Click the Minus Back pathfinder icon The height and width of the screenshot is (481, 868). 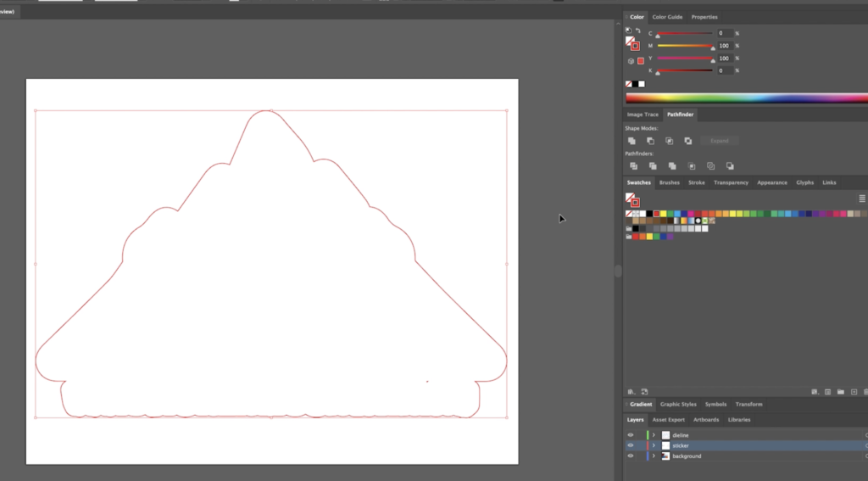click(730, 165)
